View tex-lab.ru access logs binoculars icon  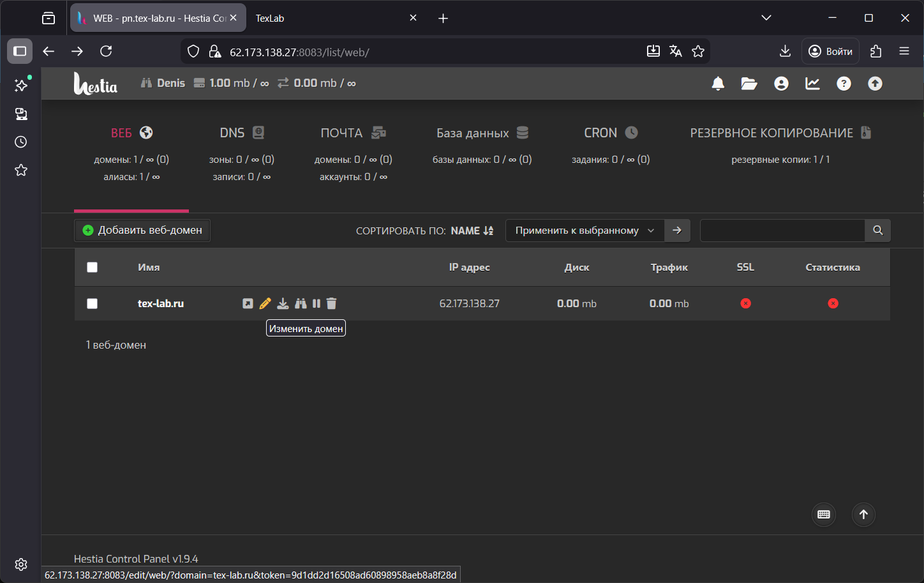coord(301,303)
